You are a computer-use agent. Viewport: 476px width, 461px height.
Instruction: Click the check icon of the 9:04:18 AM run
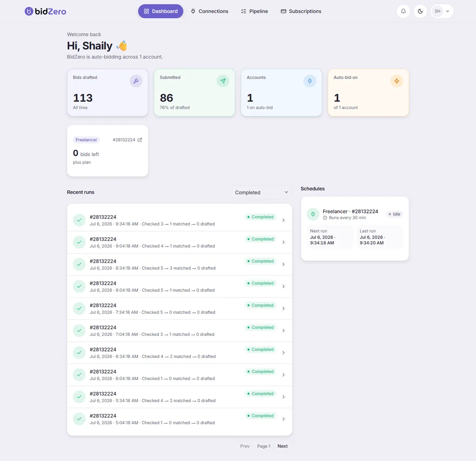(x=79, y=242)
